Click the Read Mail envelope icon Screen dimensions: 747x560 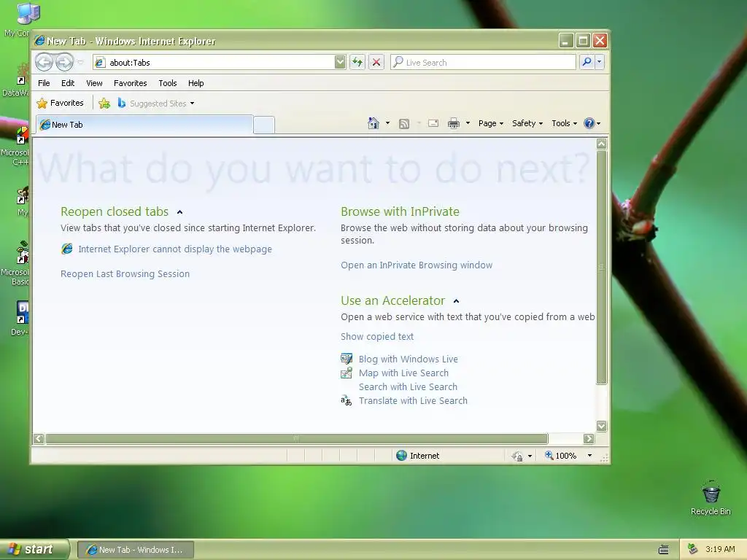pyautogui.click(x=433, y=124)
